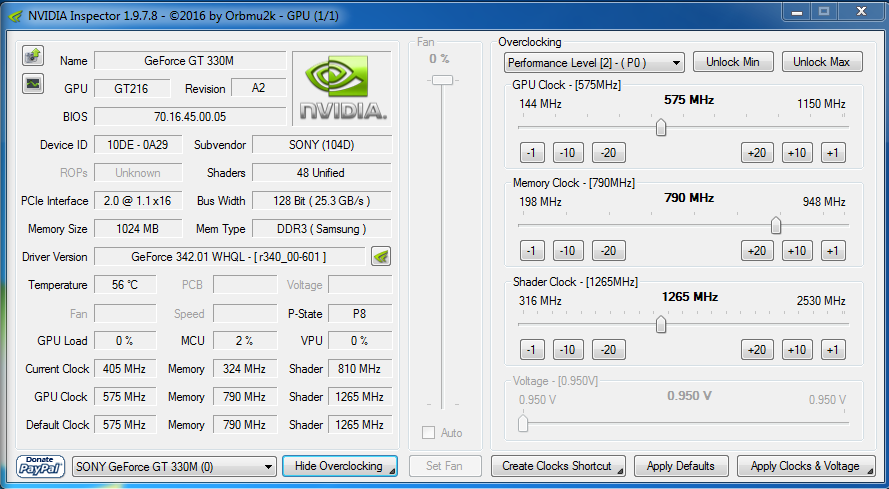Click the NVIDIA logo image

tap(342, 88)
